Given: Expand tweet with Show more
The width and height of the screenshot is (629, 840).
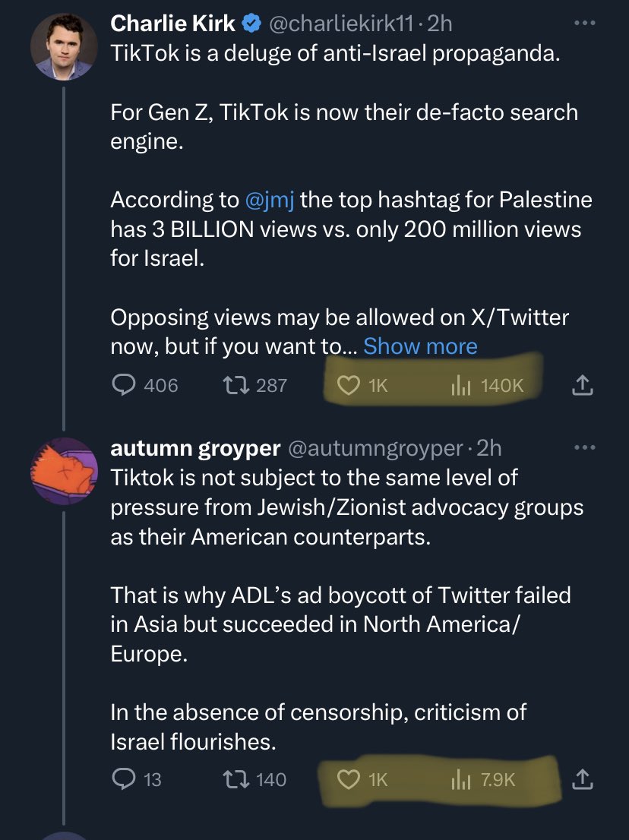Looking at the screenshot, I should [x=420, y=346].
